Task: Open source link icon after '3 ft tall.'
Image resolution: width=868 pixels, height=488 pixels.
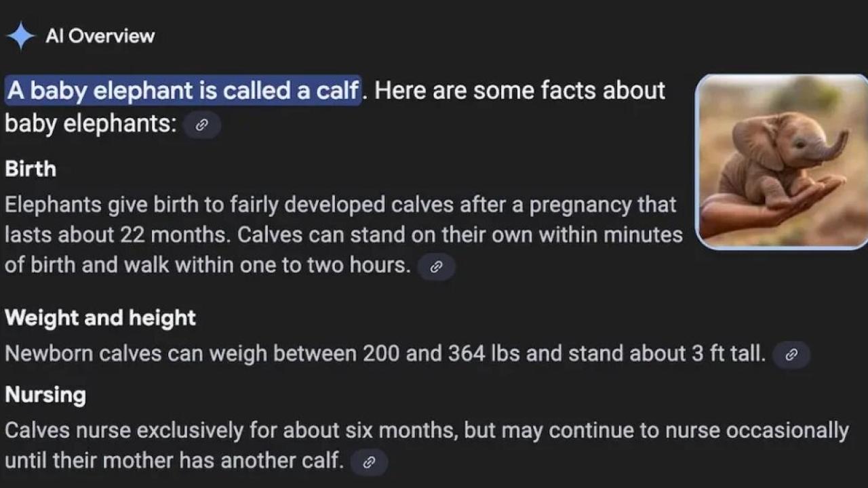Action: tap(791, 354)
